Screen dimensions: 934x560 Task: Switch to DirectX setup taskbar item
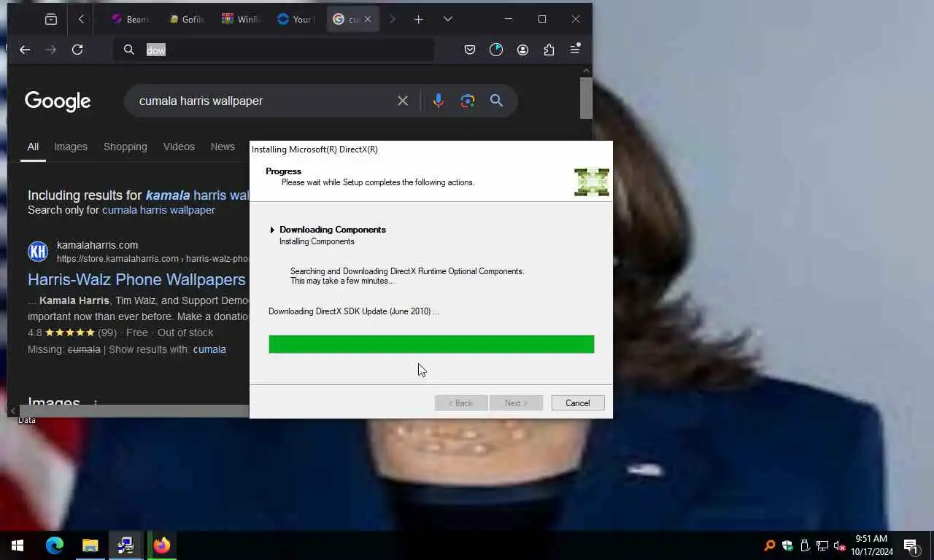point(126,545)
